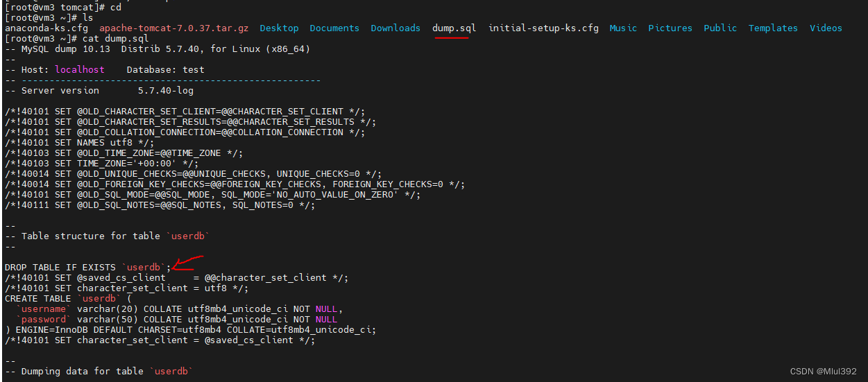Click the 'DROP TABLE IF EXISTS' statement
This screenshot has width=868, height=382.
(x=88, y=267)
